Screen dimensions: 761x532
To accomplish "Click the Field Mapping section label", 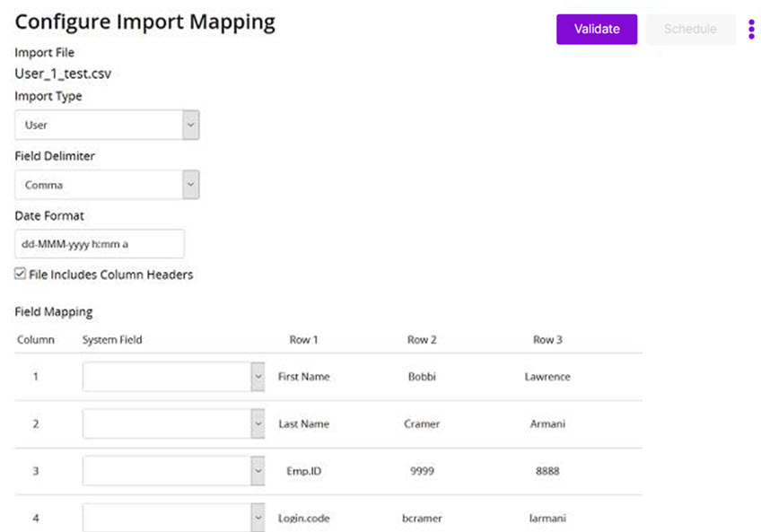I will (x=53, y=311).
